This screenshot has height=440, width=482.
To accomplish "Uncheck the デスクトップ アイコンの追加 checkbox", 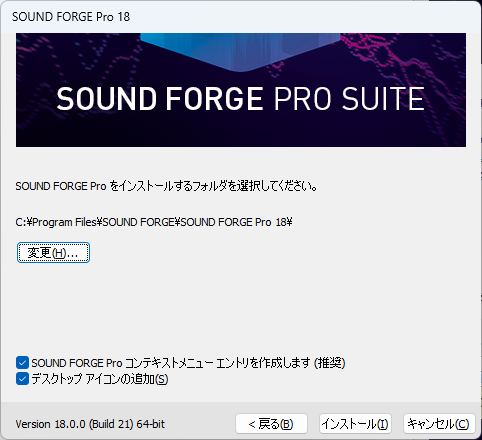I will 22,379.
